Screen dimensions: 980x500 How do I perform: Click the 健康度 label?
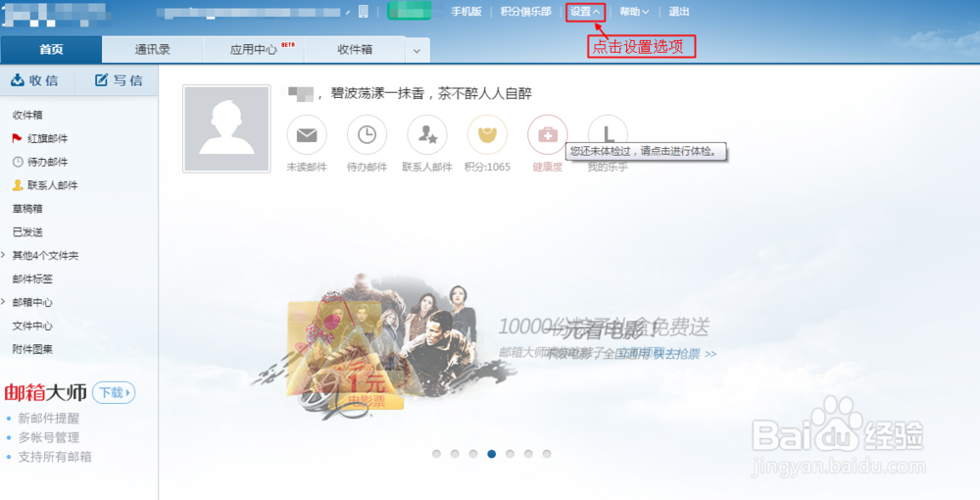548,167
